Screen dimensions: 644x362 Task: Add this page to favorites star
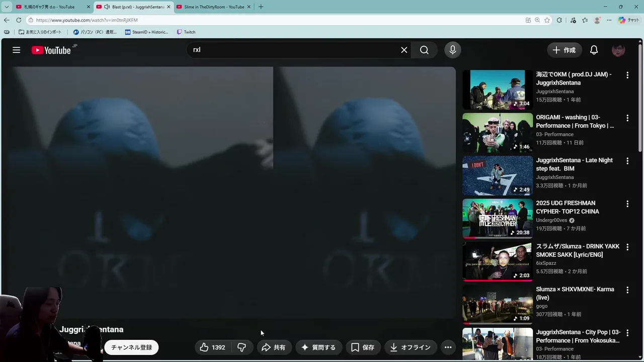[547, 20]
